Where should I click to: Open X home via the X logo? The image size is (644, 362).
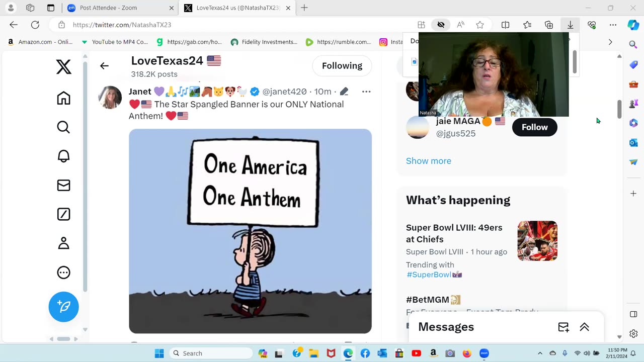[x=63, y=66]
